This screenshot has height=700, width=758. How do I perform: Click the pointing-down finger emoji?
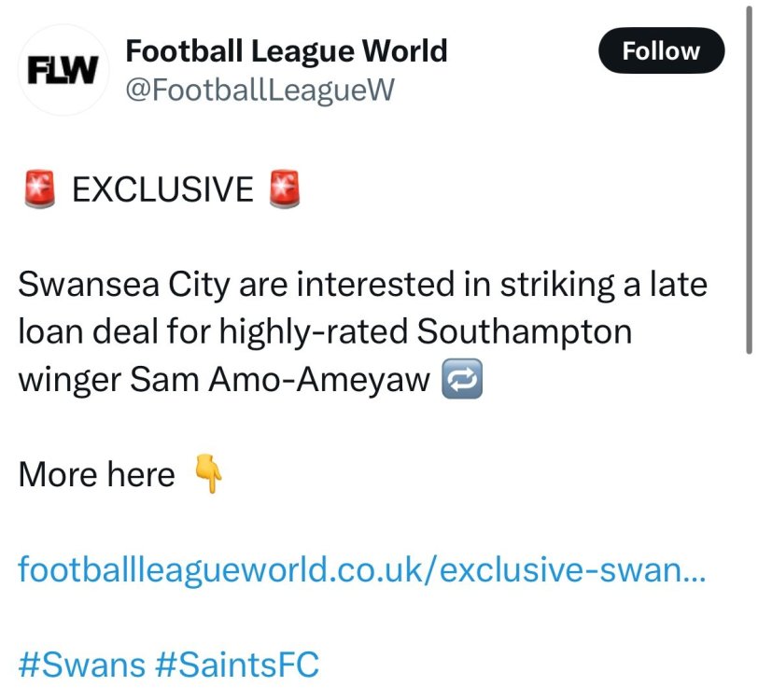pyautogui.click(x=207, y=476)
